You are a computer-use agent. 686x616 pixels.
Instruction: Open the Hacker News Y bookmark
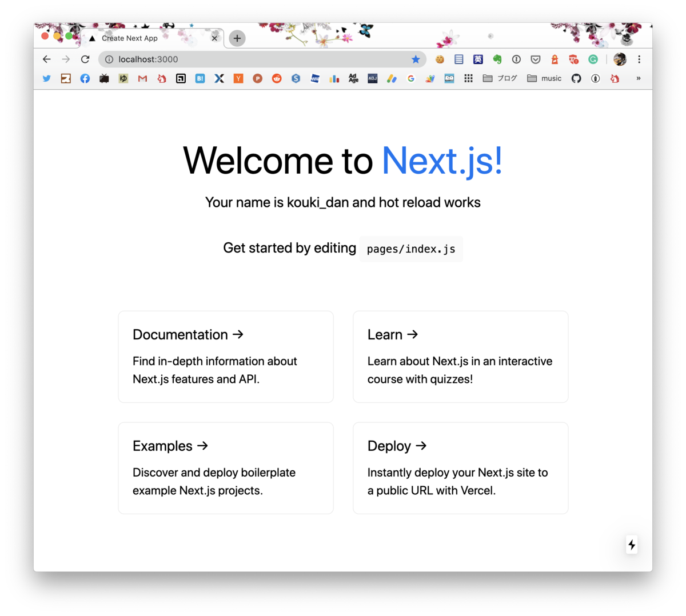point(238,78)
